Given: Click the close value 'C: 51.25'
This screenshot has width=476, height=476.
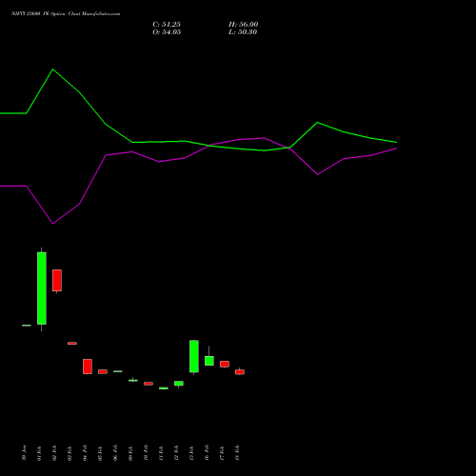Looking at the screenshot, I should pos(167,25).
